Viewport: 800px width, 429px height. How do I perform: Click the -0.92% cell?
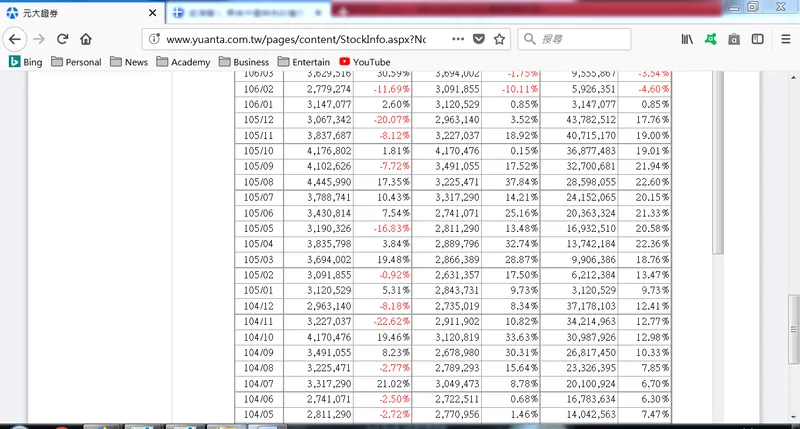point(394,275)
